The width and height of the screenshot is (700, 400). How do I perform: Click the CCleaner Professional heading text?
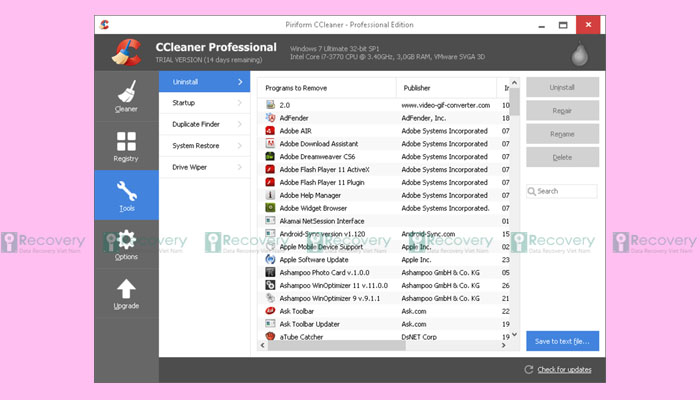coord(216,47)
